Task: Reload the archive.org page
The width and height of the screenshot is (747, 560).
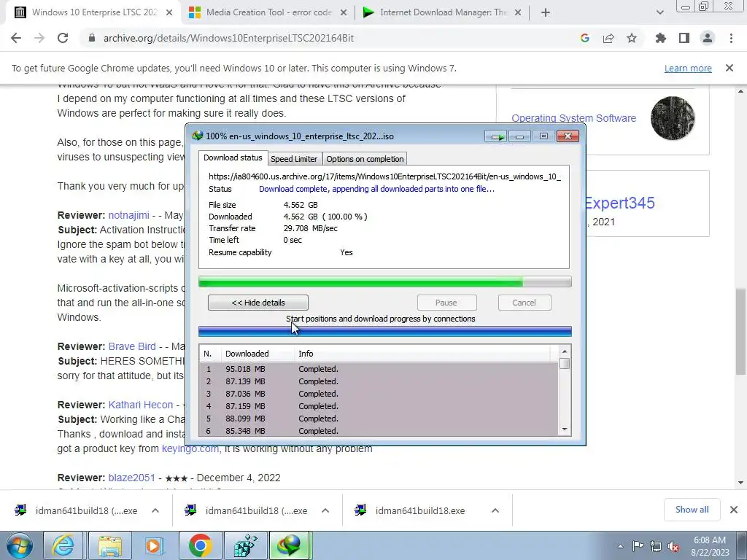Action: point(63,38)
